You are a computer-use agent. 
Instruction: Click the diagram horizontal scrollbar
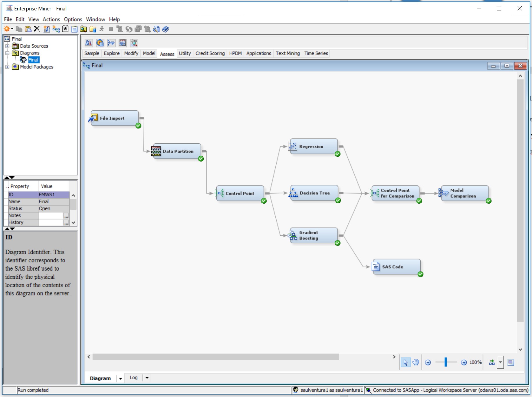[216, 357]
